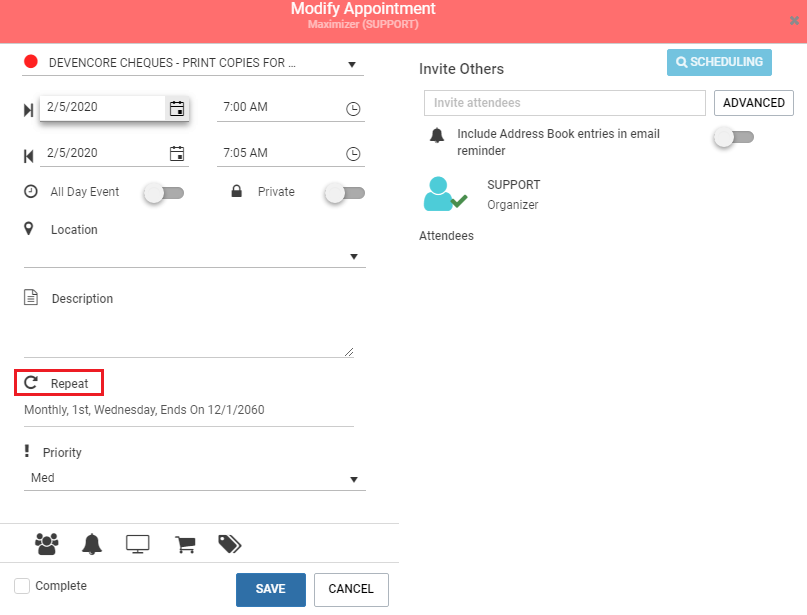
Task: Open the start date calendar picker
Action: (x=177, y=109)
